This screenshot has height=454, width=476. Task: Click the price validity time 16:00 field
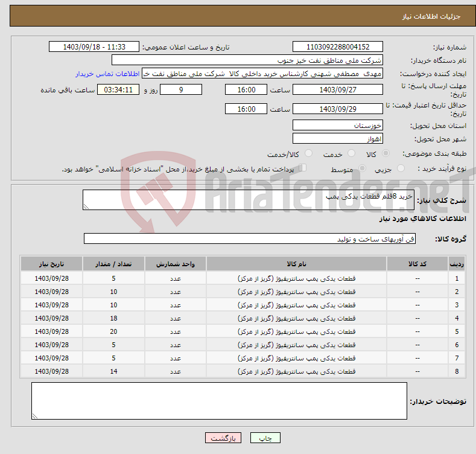pos(246,109)
